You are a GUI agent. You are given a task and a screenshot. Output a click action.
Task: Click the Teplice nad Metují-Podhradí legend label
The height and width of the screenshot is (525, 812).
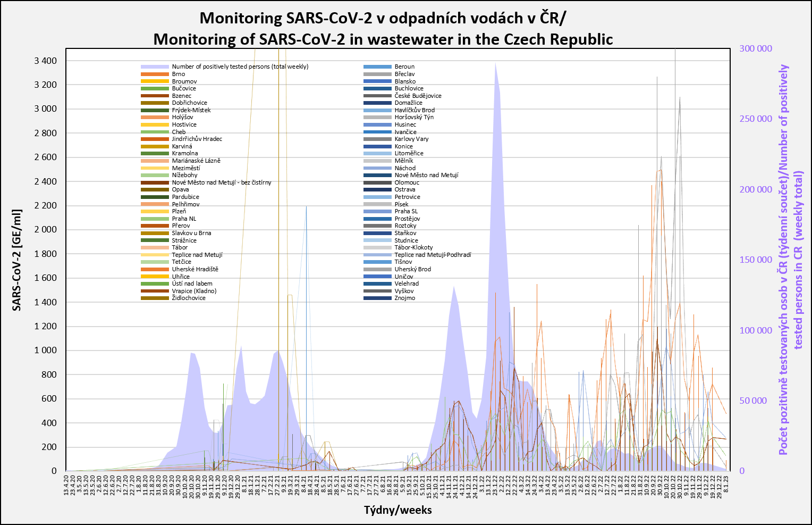(433, 255)
